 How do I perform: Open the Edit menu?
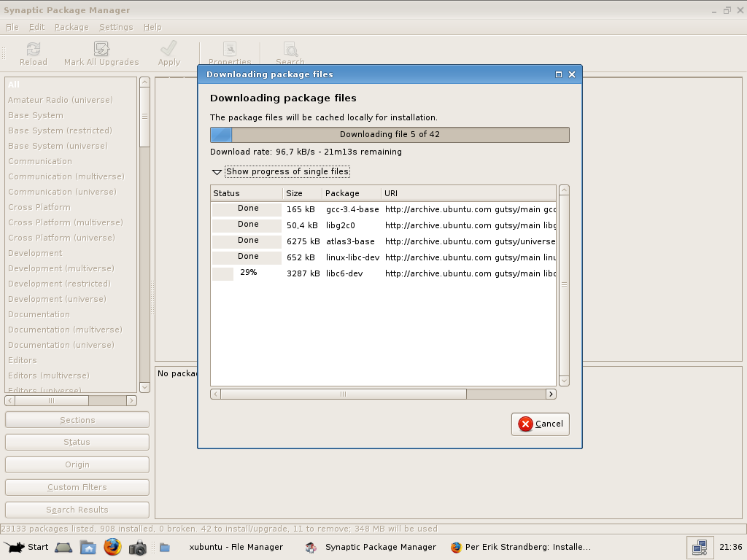(x=36, y=27)
